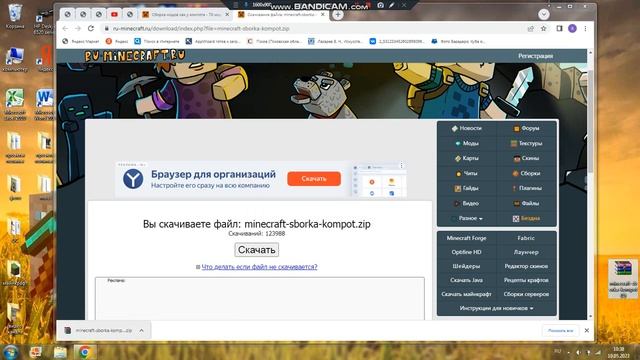This screenshot has height=360, width=640.
Task: Open the Optifine HD link
Action: tap(467, 252)
